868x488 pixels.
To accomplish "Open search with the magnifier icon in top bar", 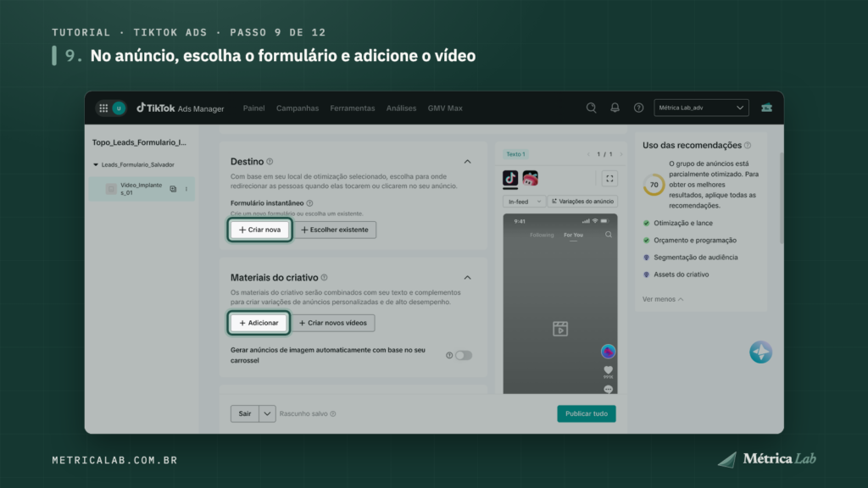I will tap(591, 108).
